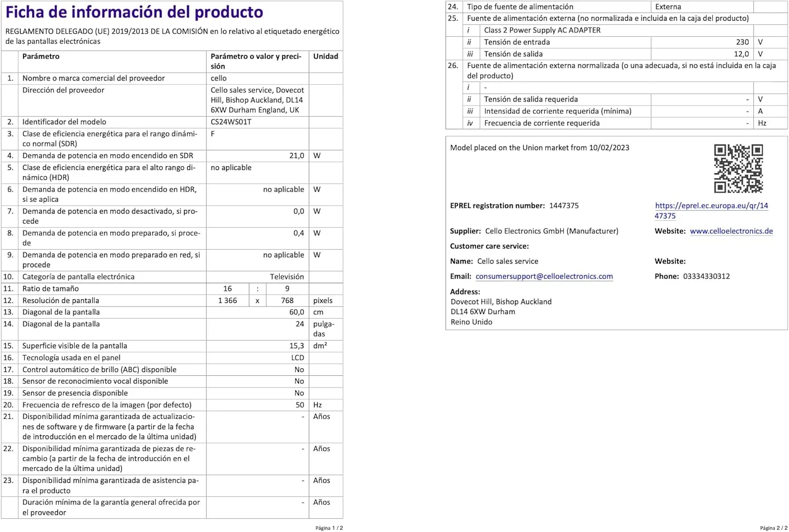Image resolution: width=789 pixels, height=532 pixels.
Task: Click the 'Reino Unido' address line
Action: click(x=471, y=322)
